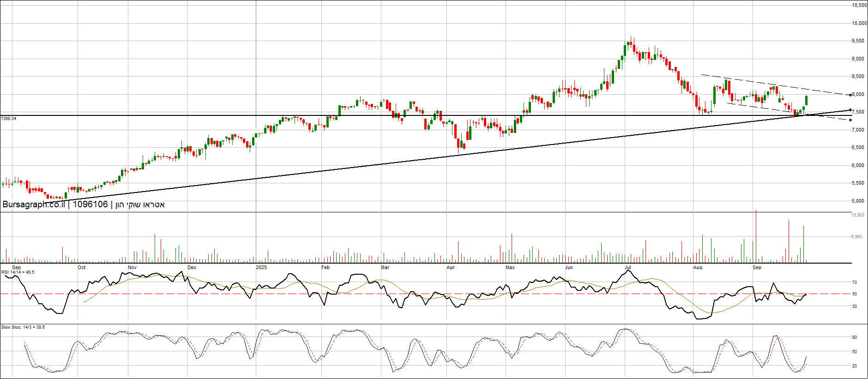Click the 5,000 price axis label
Image resolution: width=868 pixels, height=379 pixels.
coord(858,201)
